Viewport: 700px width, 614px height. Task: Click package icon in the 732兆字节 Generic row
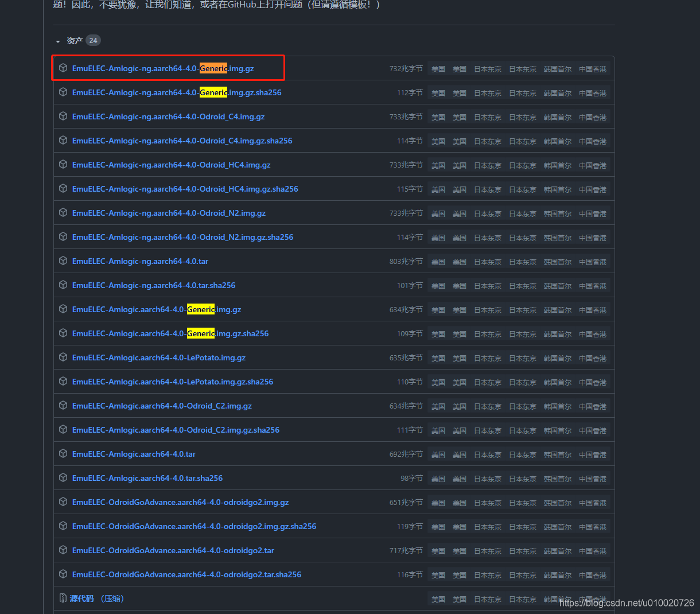pyautogui.click(x=63, y=68)
